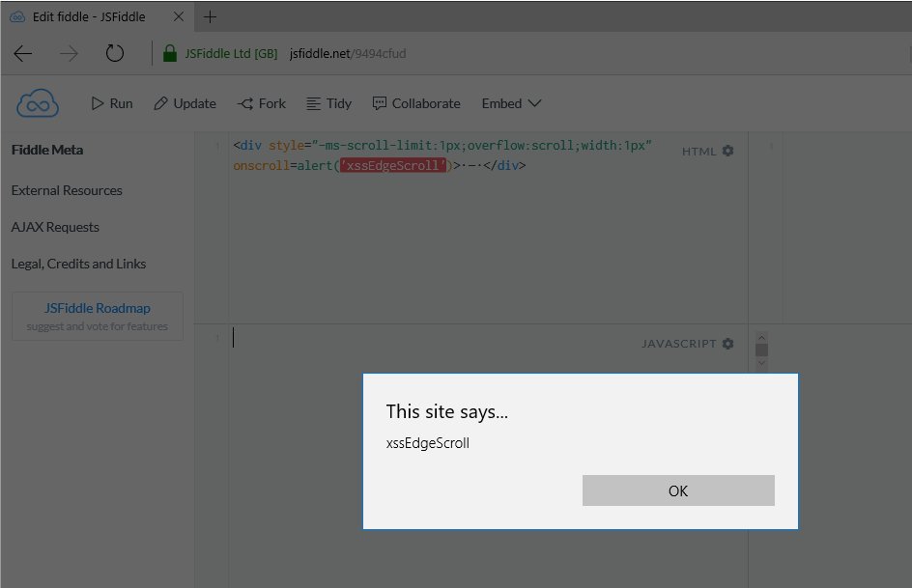Expand External Resources in sidebar
Image resolution: width=912 pixels, height=588 pixels.
[x=67, y=190]
